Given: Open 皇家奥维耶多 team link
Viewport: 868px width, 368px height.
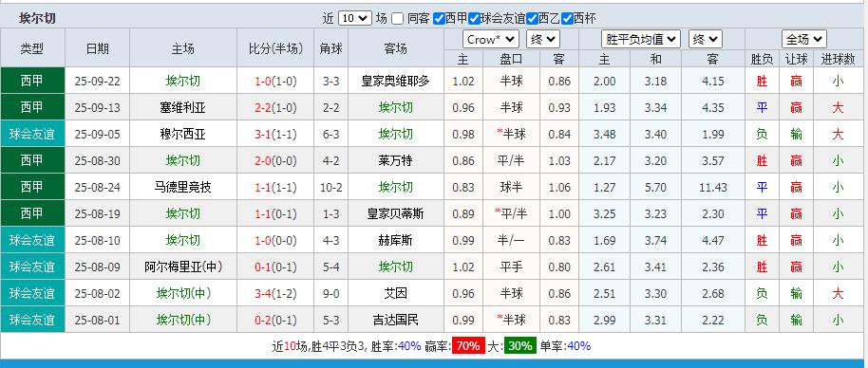Looking at the screenshot, I should (395, 82).
